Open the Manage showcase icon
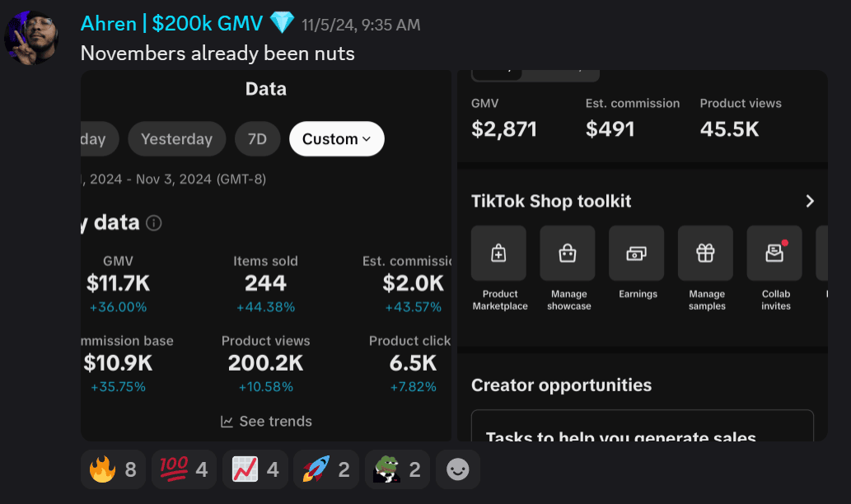Viewport: 851px width, 504px height. (567, 254)
